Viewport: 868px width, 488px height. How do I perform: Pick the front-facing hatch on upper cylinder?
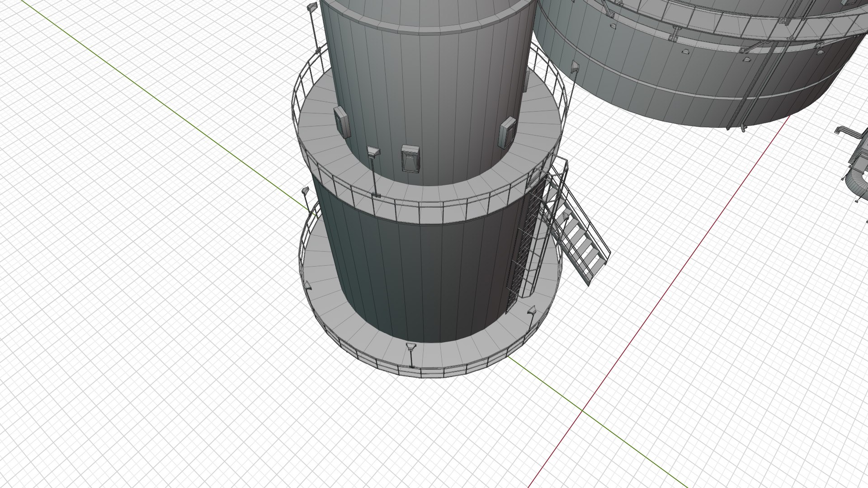click(410, 159)
